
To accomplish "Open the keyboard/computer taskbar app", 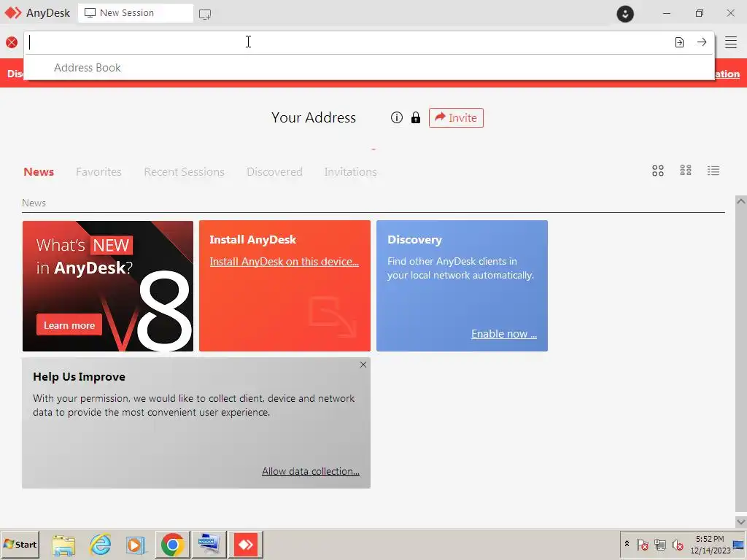I will pos(209,545).
